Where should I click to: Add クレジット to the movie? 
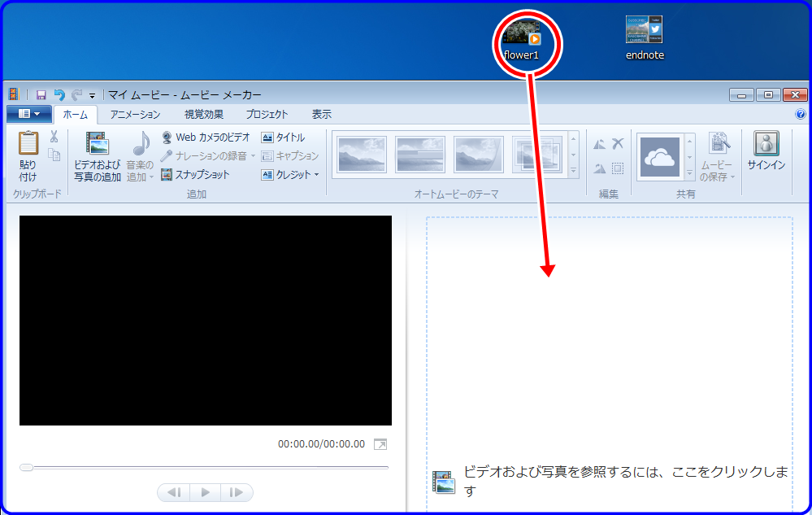pos(286,175)
